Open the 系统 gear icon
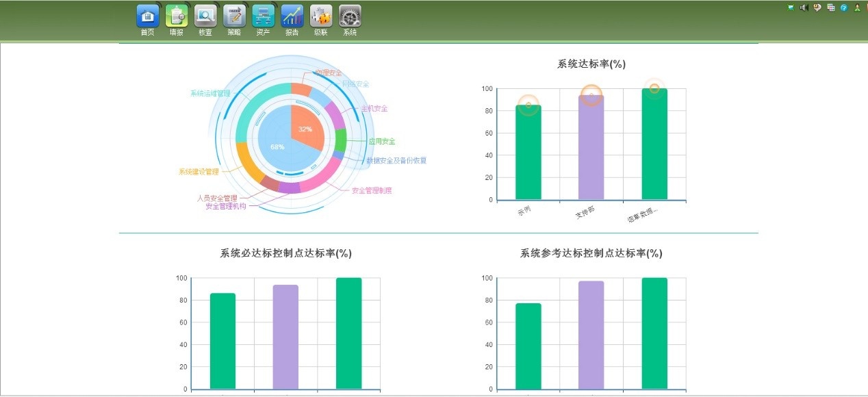868x397 pixels. [350, 16]
